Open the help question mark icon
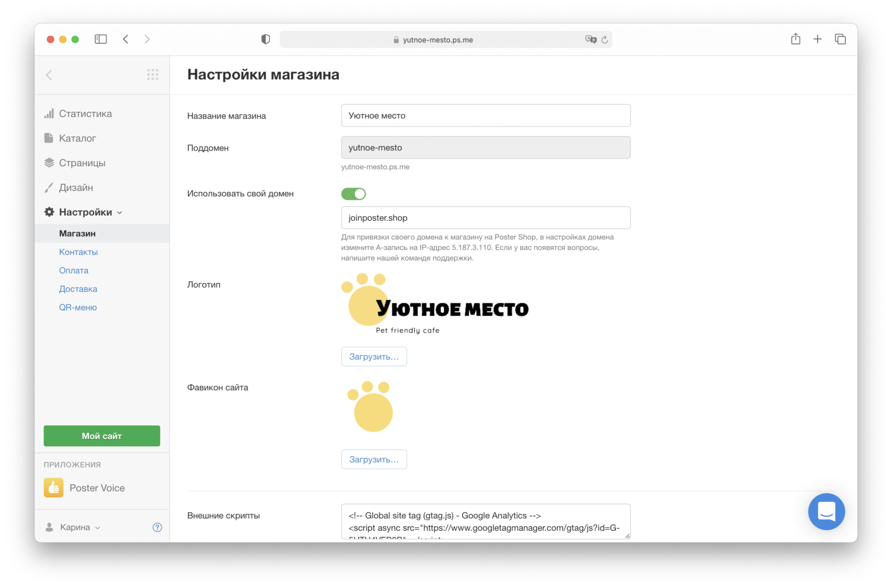 157,527
